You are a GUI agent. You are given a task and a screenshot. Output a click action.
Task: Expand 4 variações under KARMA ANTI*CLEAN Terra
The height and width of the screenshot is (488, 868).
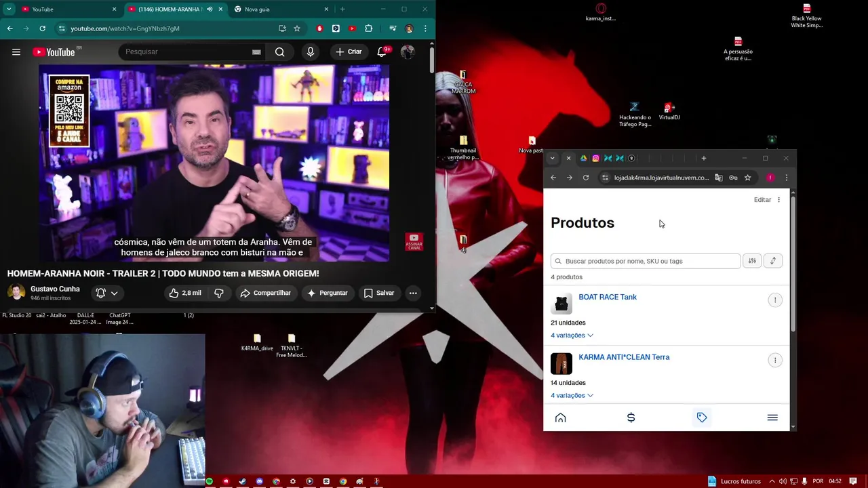click(x=572, y=395)
